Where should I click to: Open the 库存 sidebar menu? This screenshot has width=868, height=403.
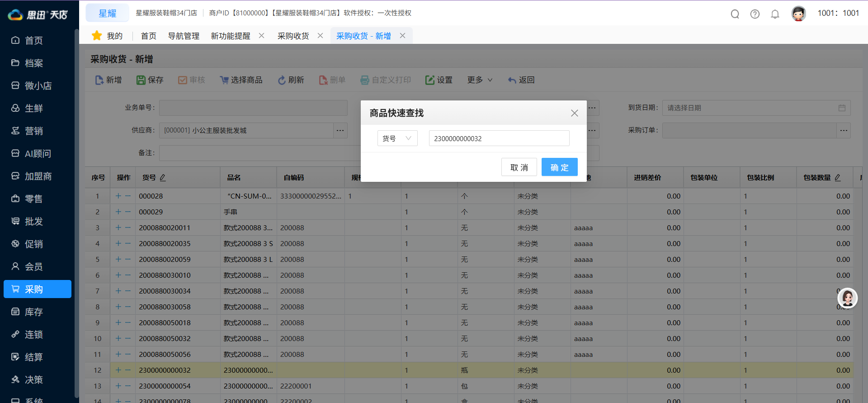tap(33, 312)
